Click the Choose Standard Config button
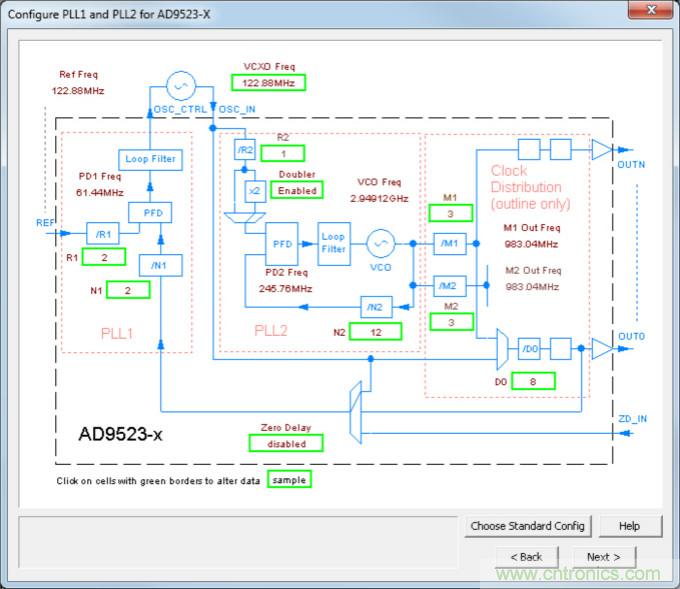Image resolution: width=680 pixels, height=589 pixels. [528, 526]
